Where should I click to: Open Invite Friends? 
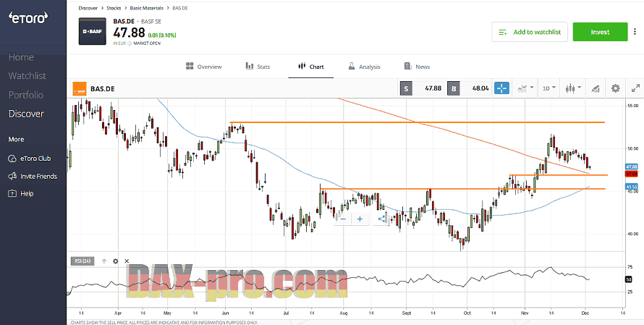pos(38,177)
